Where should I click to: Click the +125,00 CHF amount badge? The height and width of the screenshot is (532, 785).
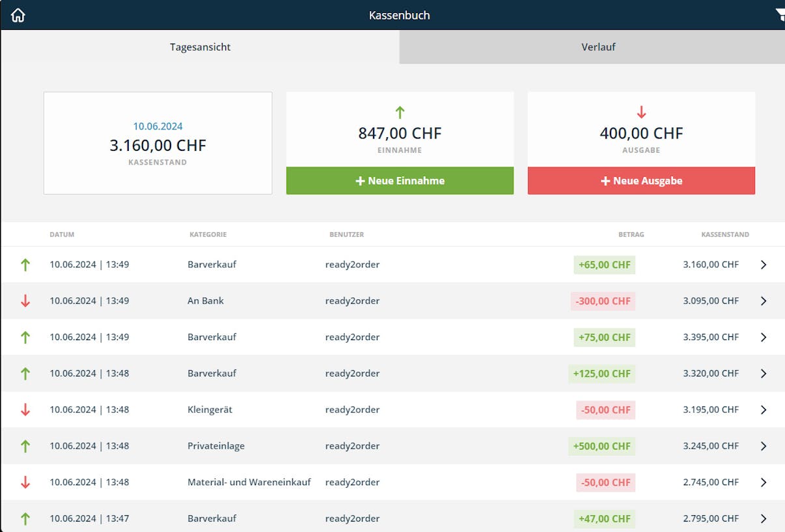tap(601, 374)
